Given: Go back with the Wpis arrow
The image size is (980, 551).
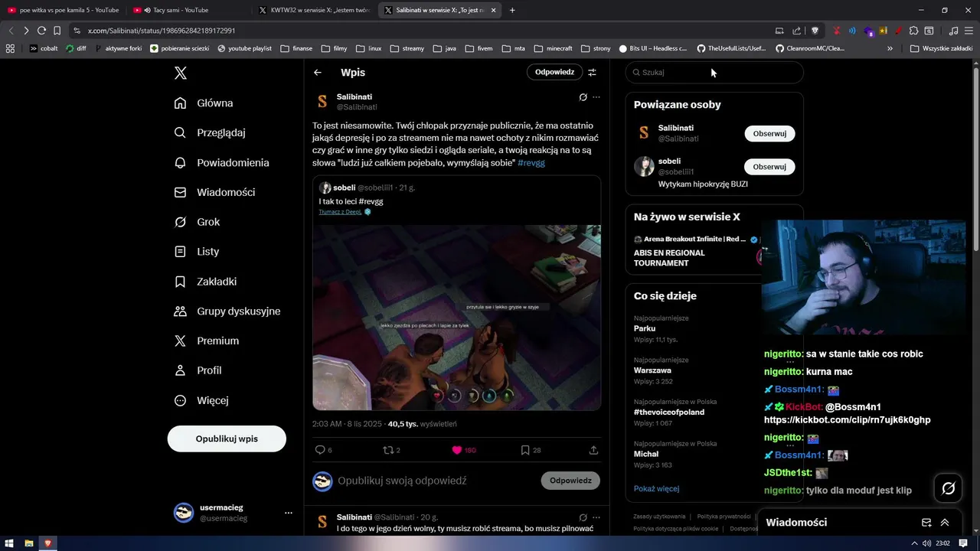Looking at the screenshot, I should [317, 73].
